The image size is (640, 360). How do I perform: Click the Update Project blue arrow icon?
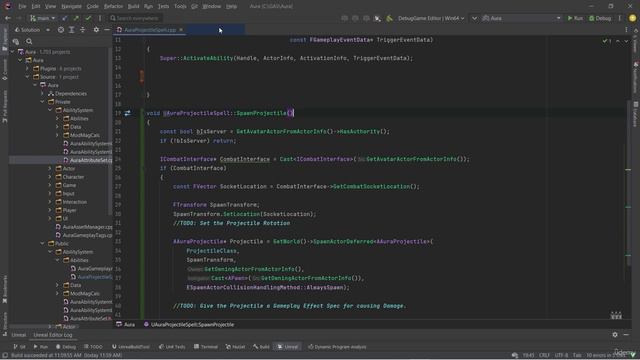pos(65,18)
